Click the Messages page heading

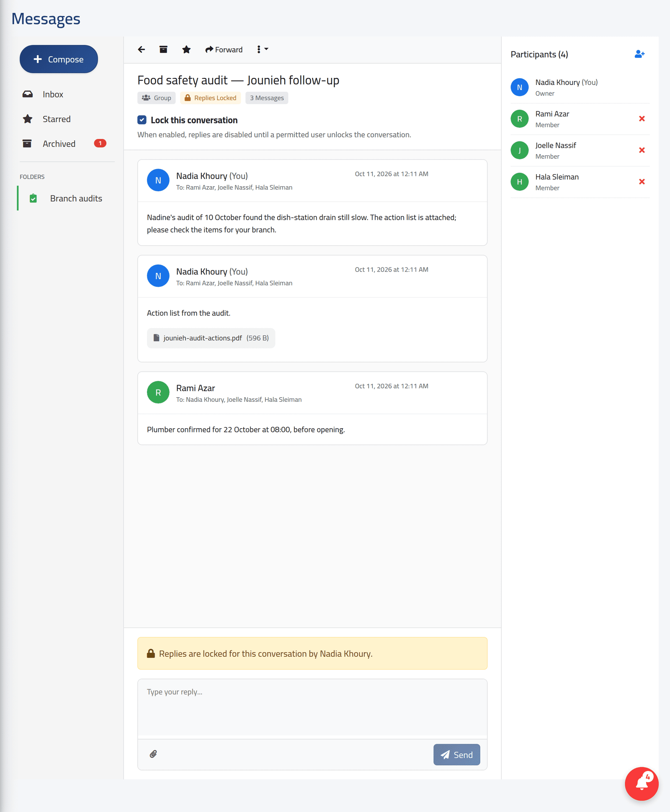click(x=46, y=19)
